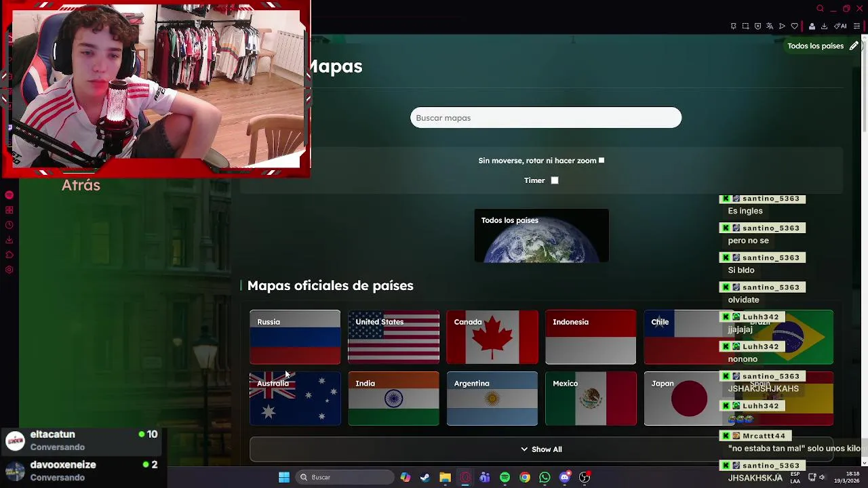Click the chat message olvidate
The image size is (868, 488).
[x=743, y=300]
